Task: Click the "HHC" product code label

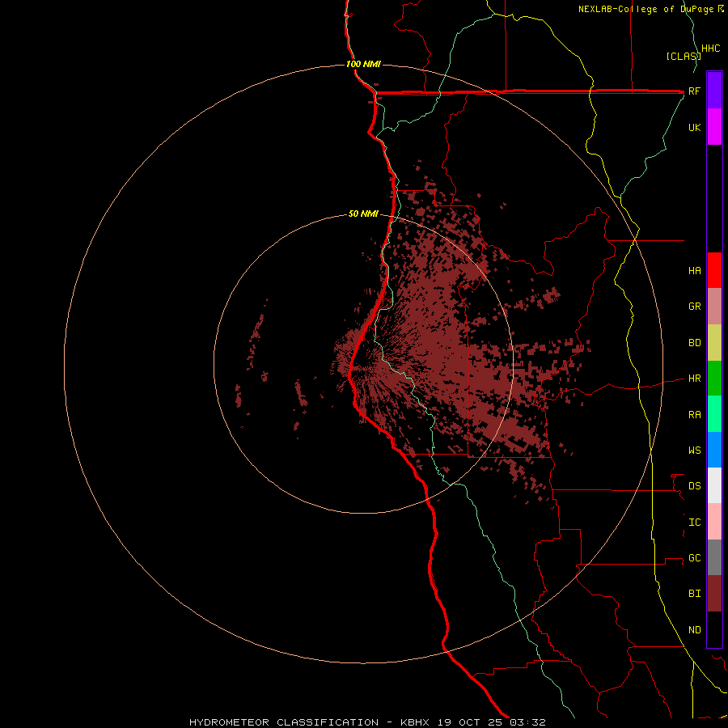Action: [x=710, y=49]
